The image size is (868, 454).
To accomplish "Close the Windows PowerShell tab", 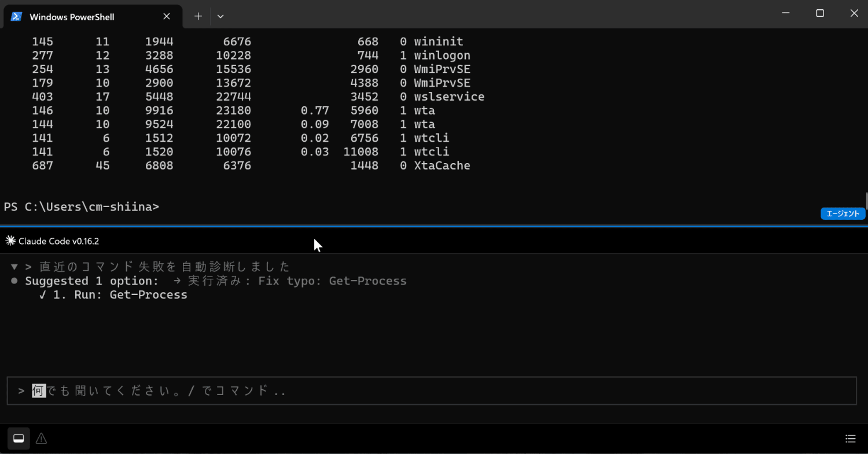I will [167, 16].
